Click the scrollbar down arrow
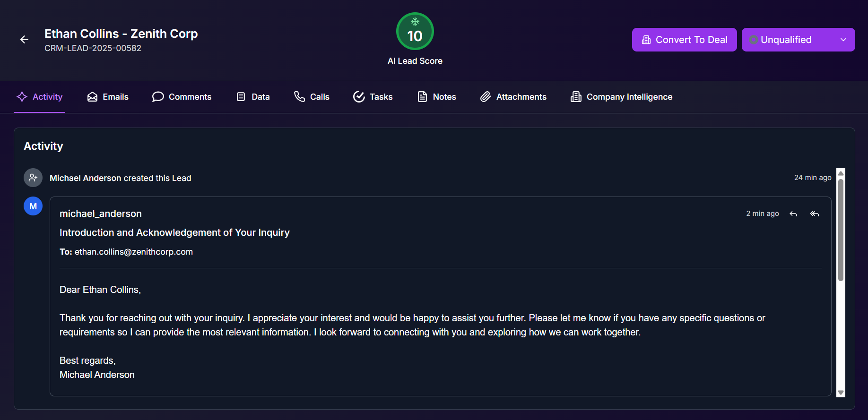Screen dimensions: 868x420 click(841, 393)
